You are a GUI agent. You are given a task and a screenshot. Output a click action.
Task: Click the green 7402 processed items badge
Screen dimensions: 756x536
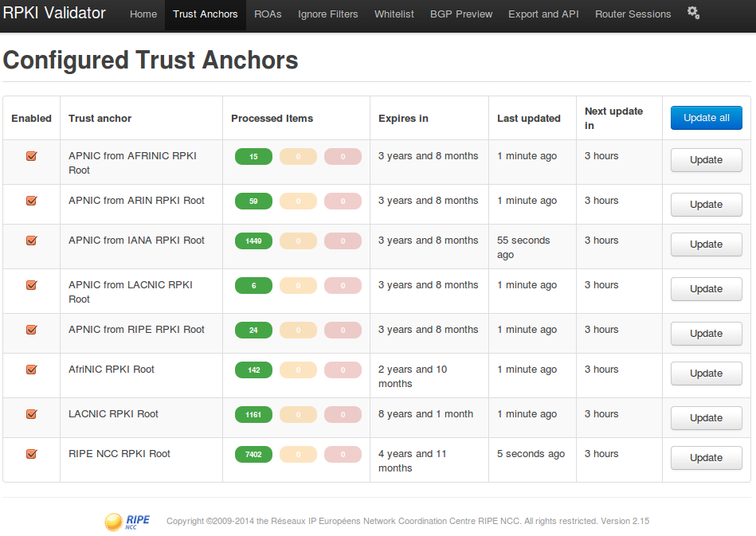(253, 454)
